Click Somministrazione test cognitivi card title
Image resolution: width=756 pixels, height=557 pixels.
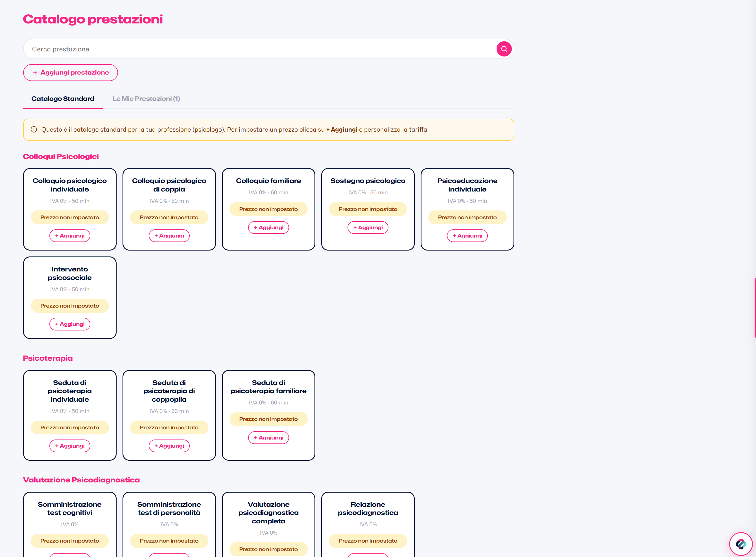[x=70, y=508]
